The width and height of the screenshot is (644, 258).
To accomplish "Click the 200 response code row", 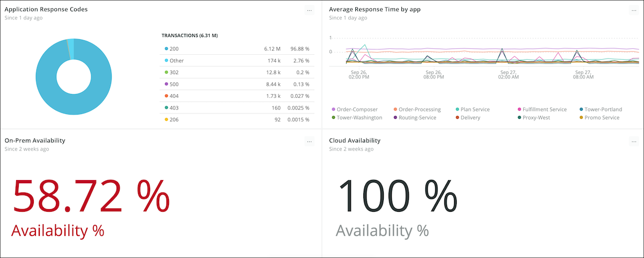I will (x=237, y=49).
